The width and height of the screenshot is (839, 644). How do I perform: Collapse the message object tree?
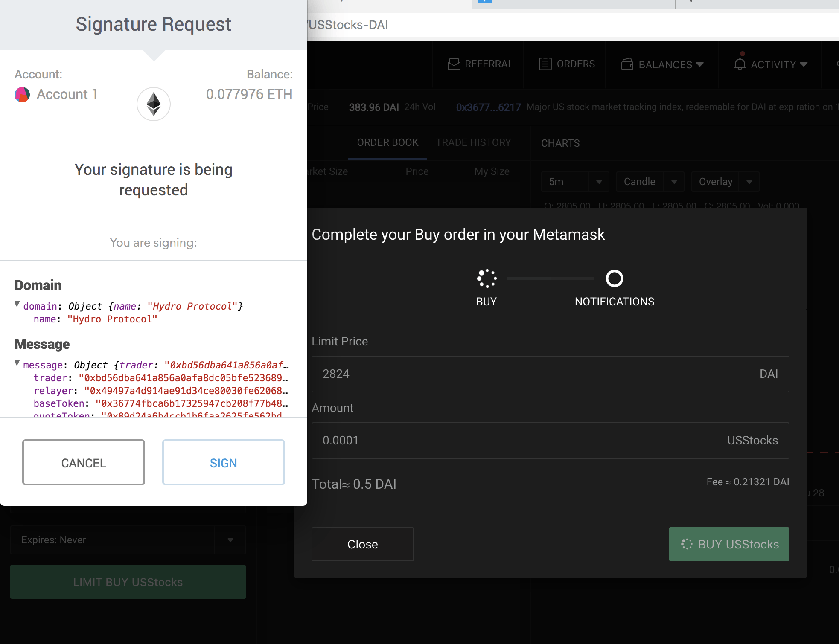tap(17, 363)
